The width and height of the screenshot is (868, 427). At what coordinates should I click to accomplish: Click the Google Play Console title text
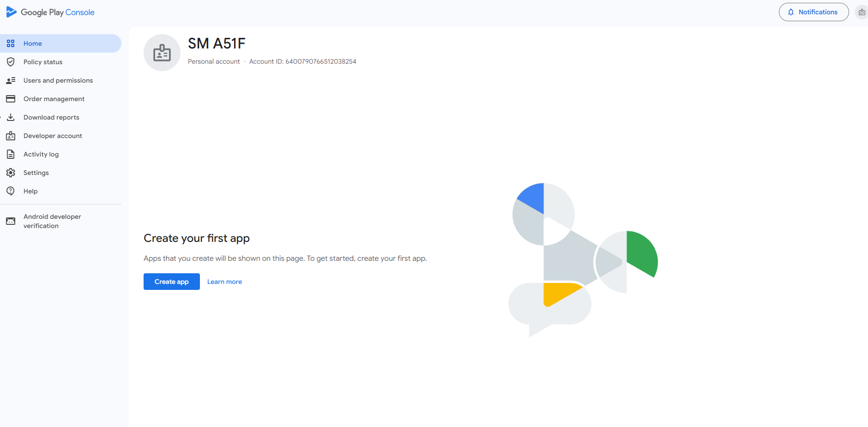tap(58, 12)
